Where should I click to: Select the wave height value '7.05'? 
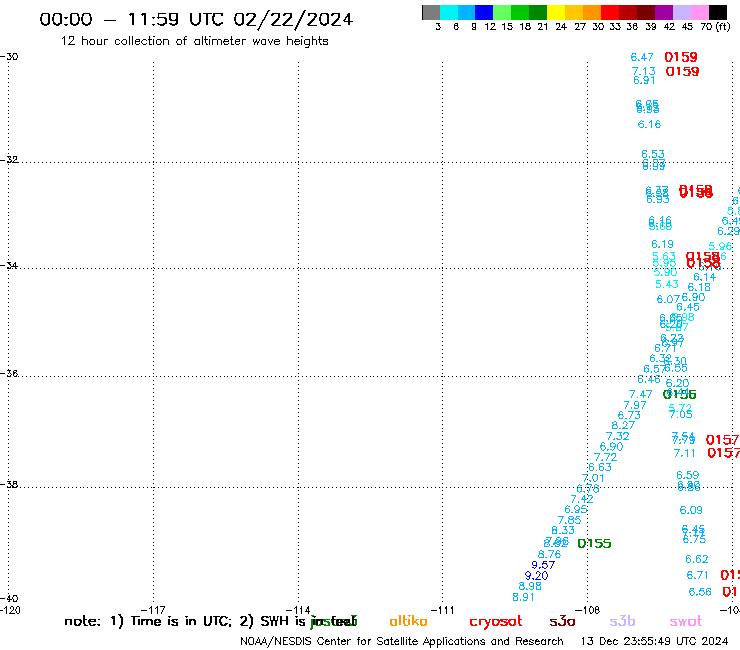pyautogui.click(x=681, y=414)
